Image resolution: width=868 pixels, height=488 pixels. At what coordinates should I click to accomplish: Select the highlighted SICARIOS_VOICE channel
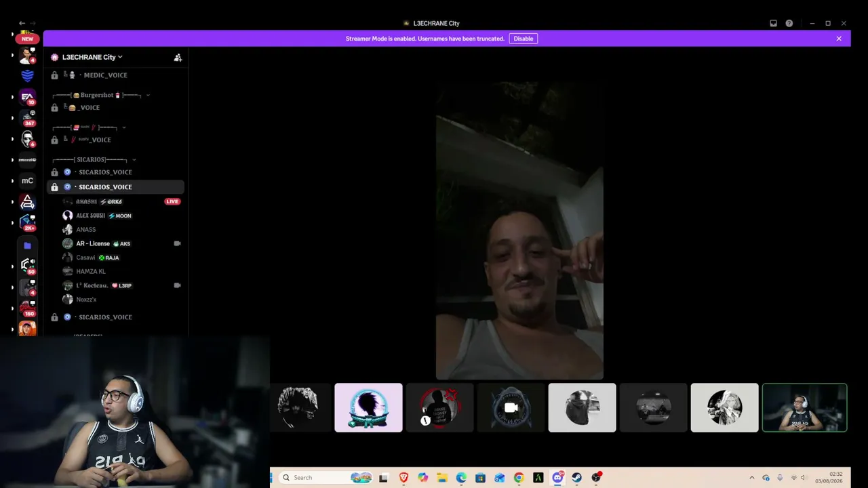115,187
